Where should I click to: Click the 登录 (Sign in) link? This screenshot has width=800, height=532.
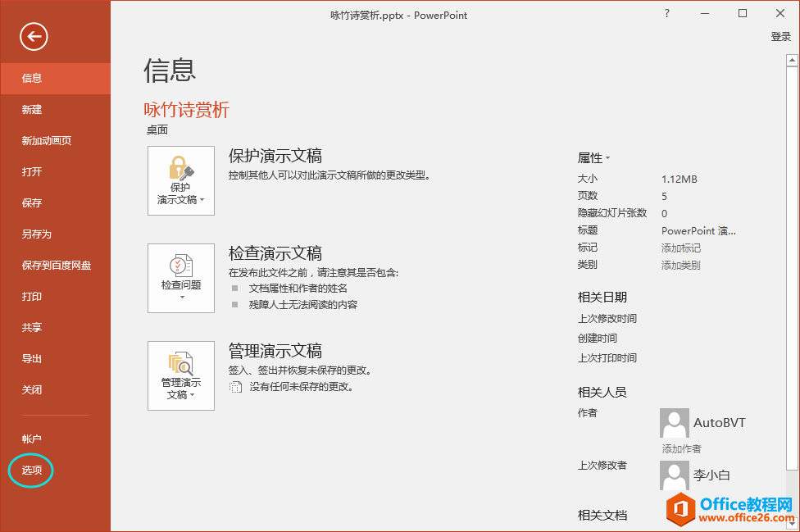click(780, 36)
